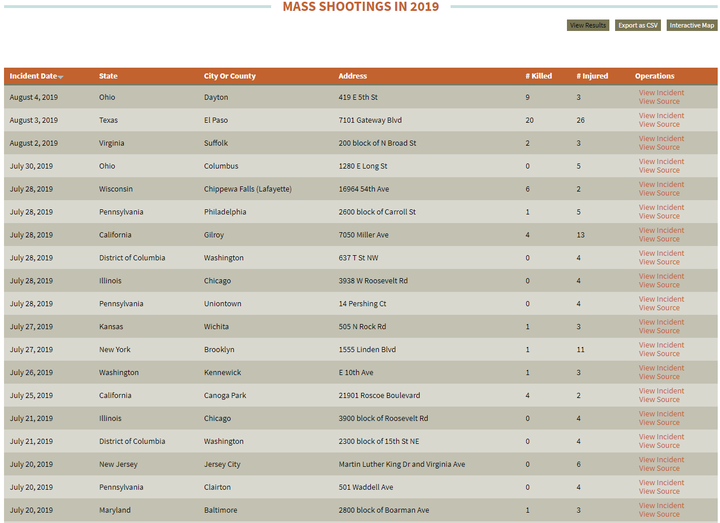Sort by # Injured column header
The height and width of the screenshot is (523, 720).
[x=592, y=76]
